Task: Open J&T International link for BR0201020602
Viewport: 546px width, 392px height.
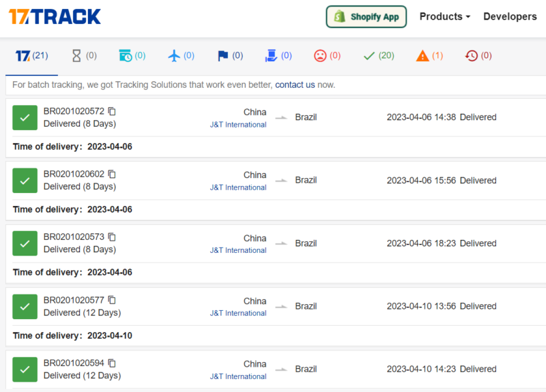Action: click(238, 187)
